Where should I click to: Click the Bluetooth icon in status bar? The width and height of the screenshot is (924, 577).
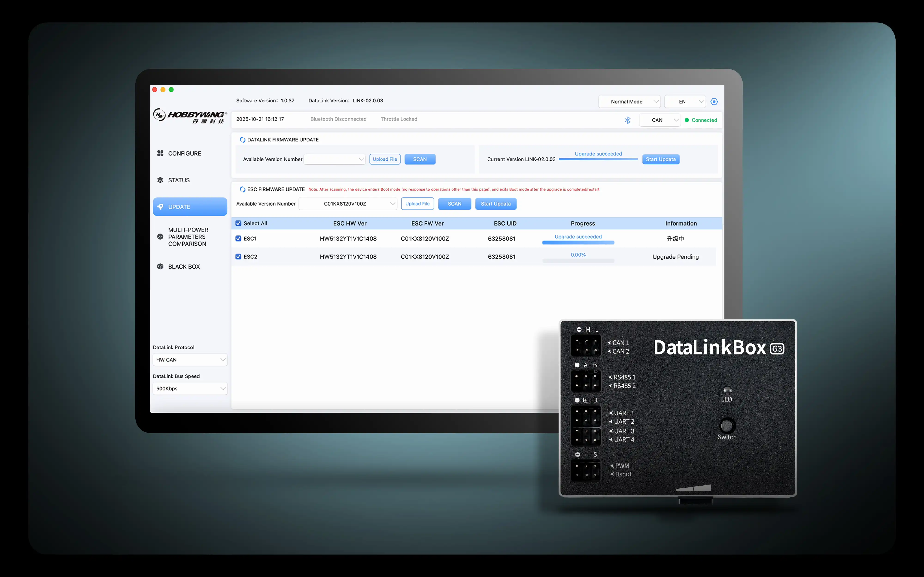click(627, 120)
